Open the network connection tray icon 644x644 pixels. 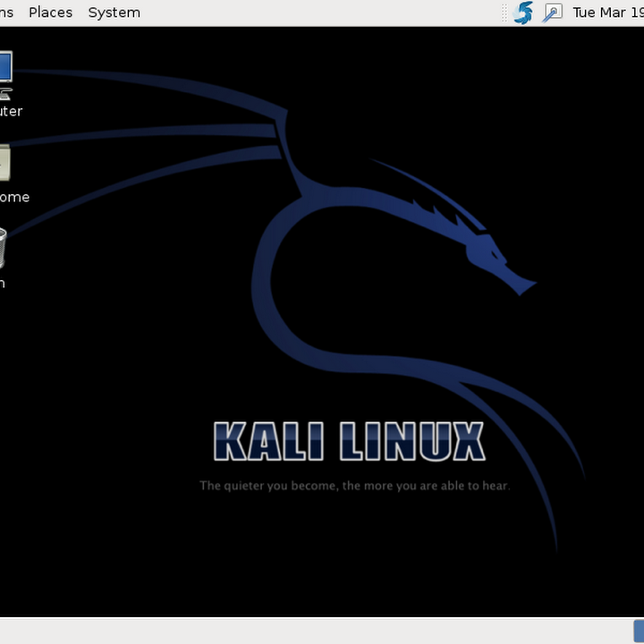point(553,13)
